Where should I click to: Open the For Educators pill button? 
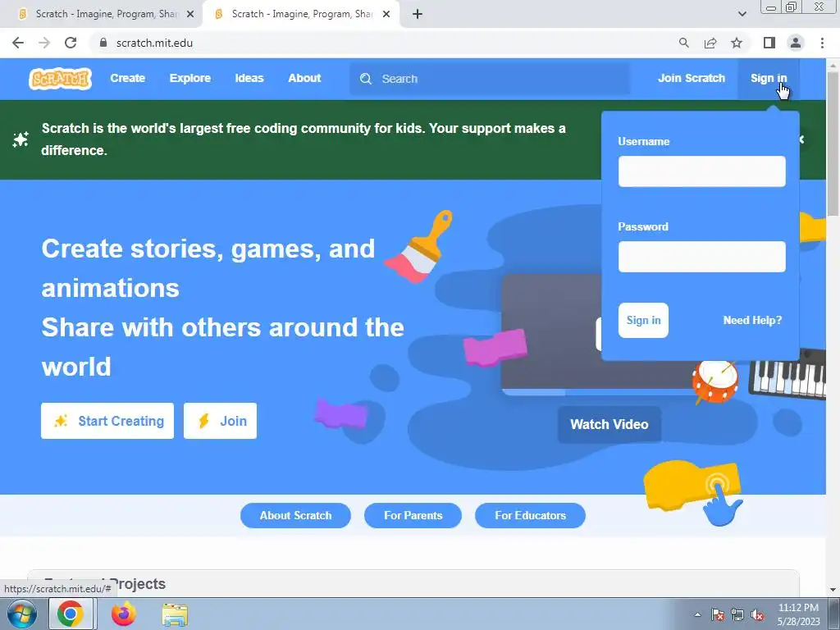tap(531, 515)
